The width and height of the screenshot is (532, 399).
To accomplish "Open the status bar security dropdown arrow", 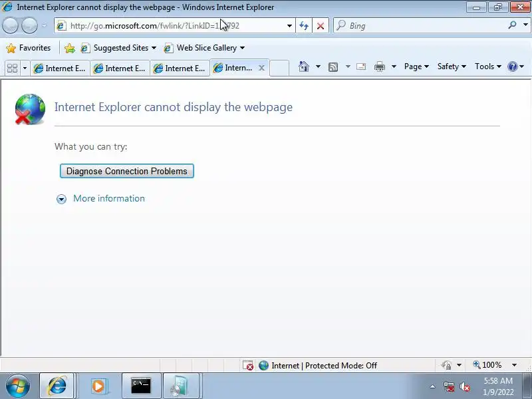I will (459, 365).
